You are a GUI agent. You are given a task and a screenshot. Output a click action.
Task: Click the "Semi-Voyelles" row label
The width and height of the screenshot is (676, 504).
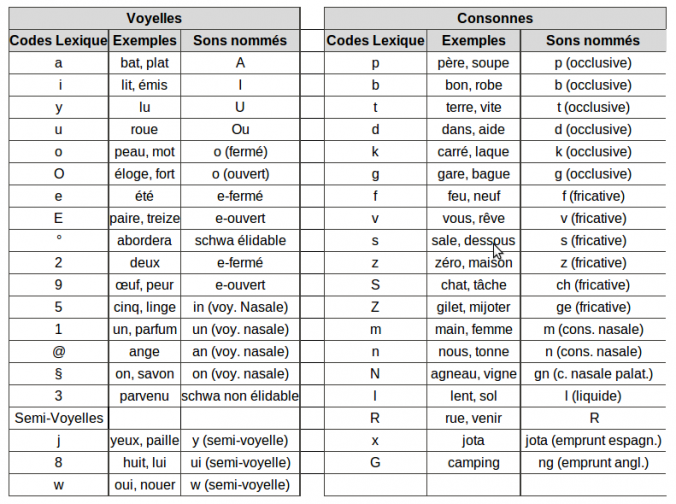coord(54,418)
